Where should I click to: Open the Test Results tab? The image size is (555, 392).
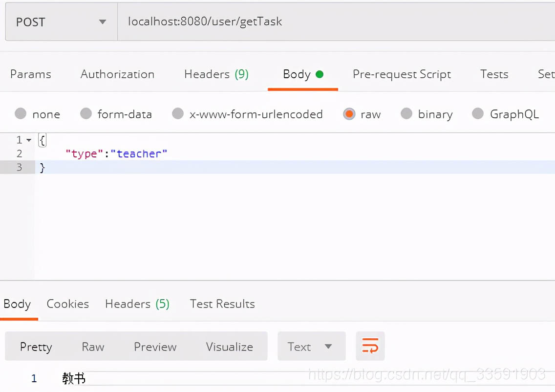point(222,304)
